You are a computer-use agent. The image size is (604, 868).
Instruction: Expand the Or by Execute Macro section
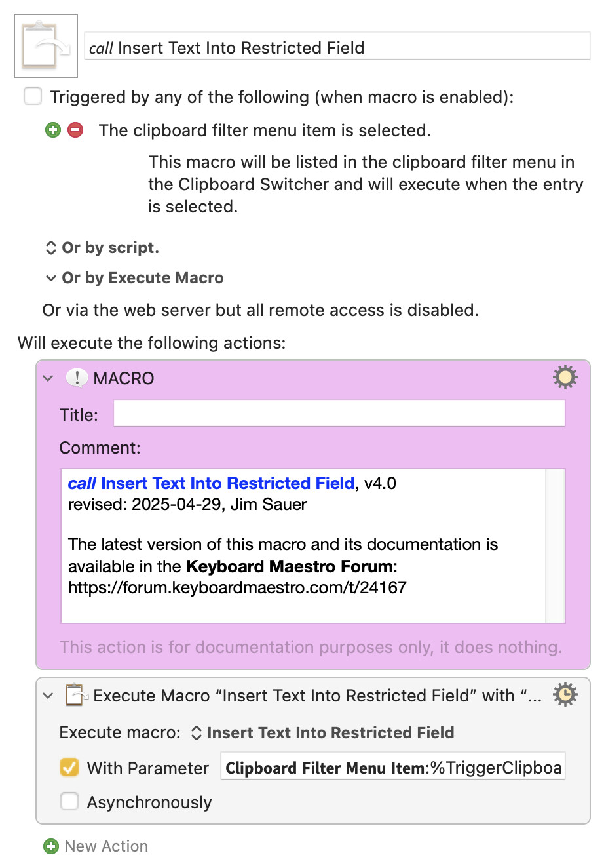[x=50, y=278]
